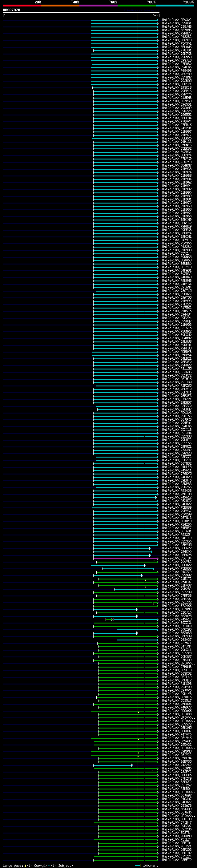Open the UniRef100_Q069K3 hit link
197x868 pixels.
(177, 40)
